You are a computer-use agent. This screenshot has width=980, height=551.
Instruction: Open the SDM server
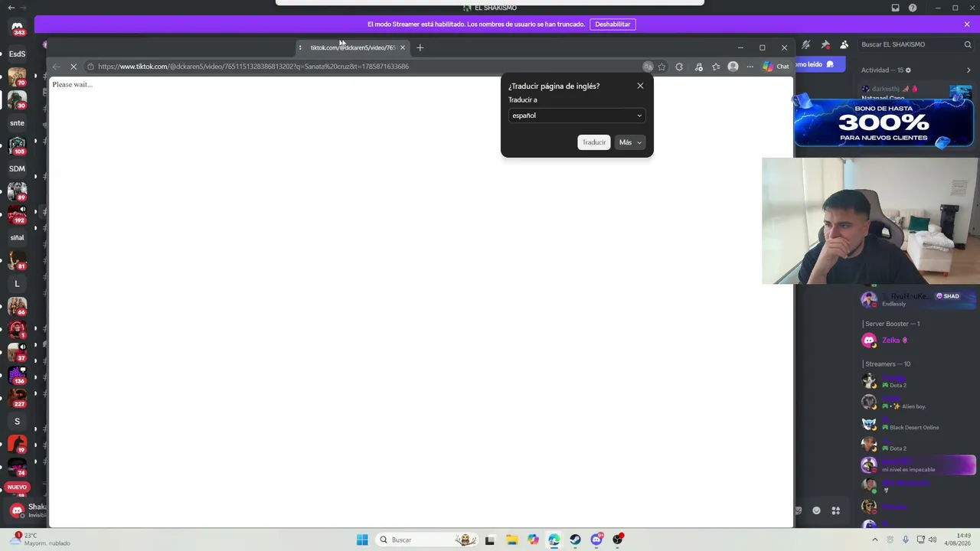coord(17,169)
